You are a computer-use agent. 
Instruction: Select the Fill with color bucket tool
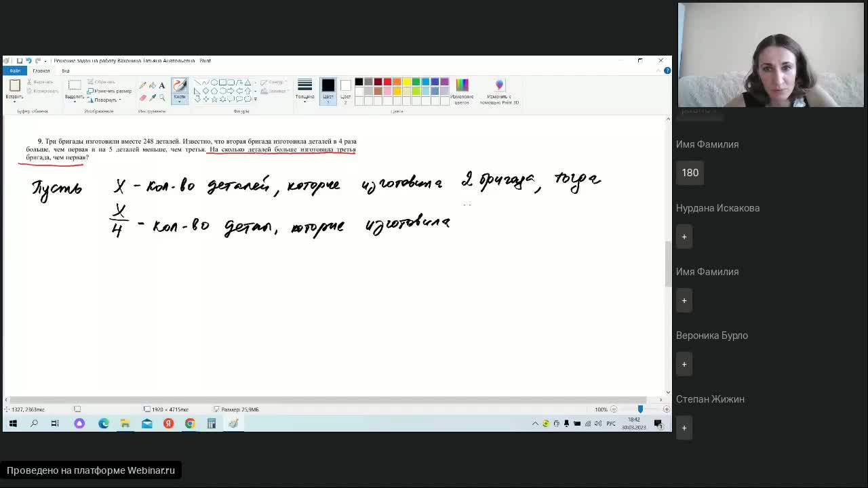153,85
